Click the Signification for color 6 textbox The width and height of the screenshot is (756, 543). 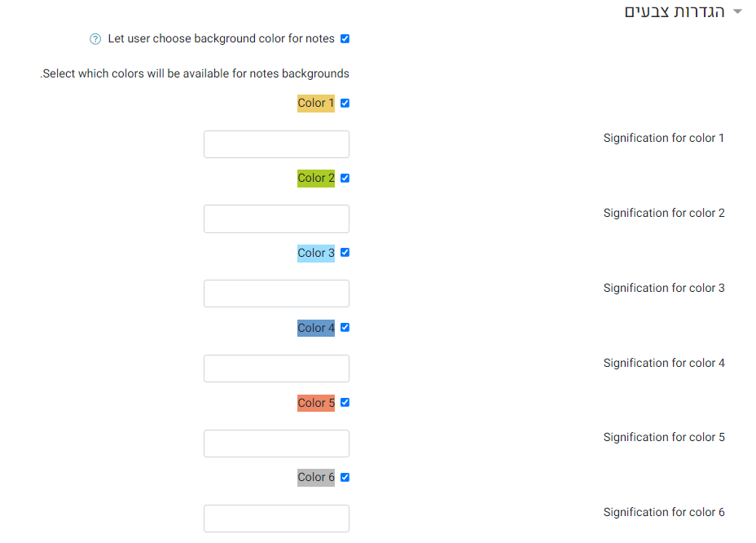[276, 519]
